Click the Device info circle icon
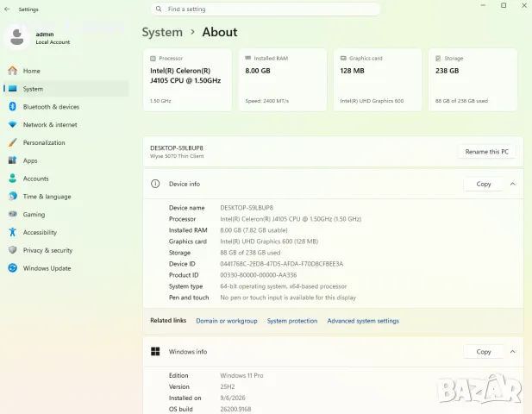Image resolution: width=532 pixels, height=414 pixels. pyautogui.click(x=155, y=184)
